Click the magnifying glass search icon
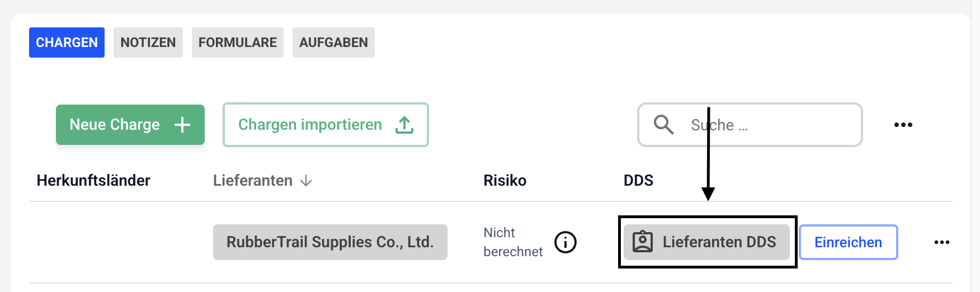The height and width of the screenshot is (292, 980). pos(663,125)
